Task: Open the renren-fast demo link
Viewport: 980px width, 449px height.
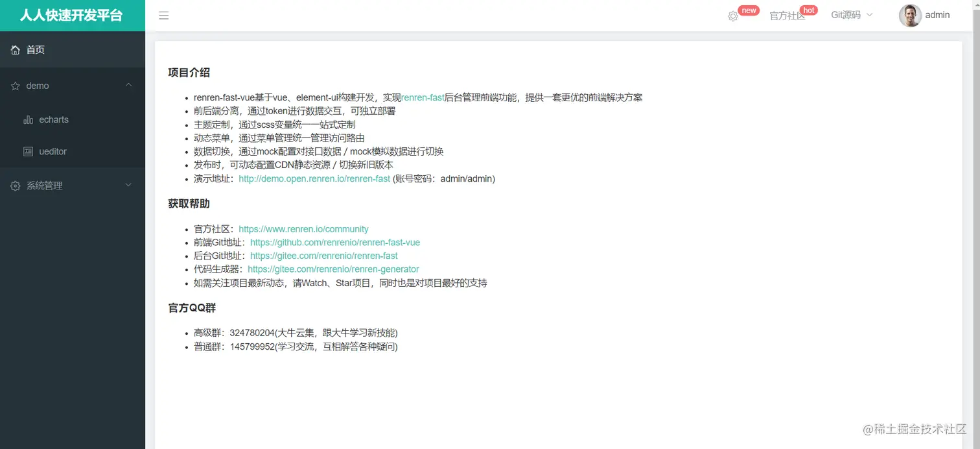Action: click(314, 178)
